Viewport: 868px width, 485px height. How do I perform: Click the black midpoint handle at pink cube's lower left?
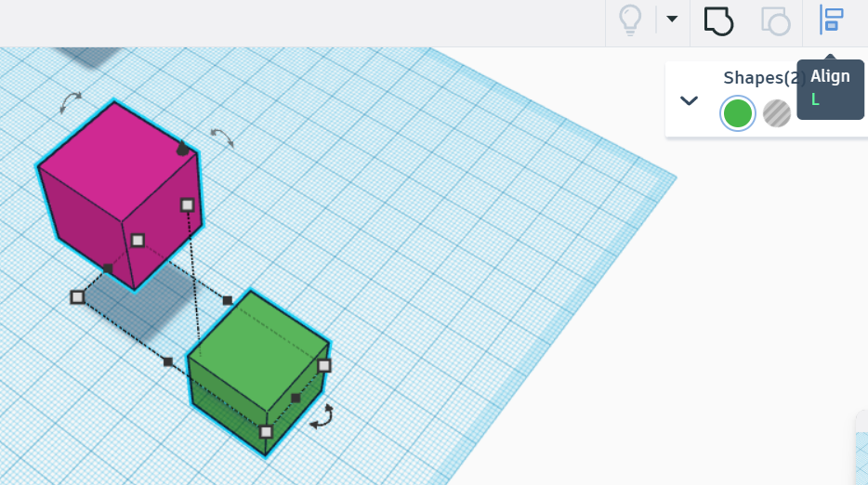(108, 269)
